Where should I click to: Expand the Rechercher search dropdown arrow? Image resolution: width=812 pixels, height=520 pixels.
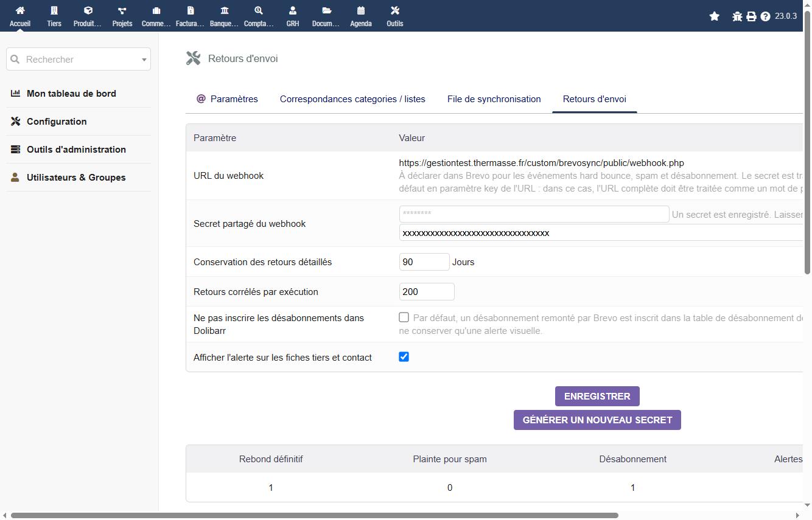144,60
